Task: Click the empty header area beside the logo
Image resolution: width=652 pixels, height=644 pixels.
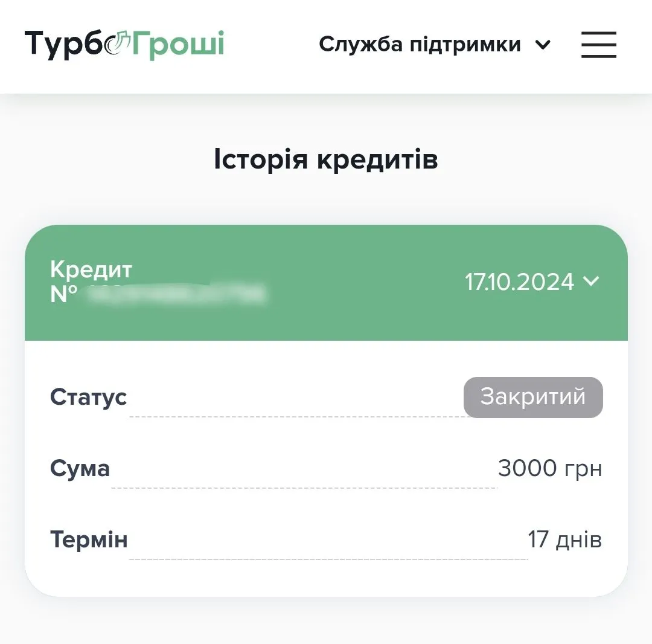Action: [272, 45]
